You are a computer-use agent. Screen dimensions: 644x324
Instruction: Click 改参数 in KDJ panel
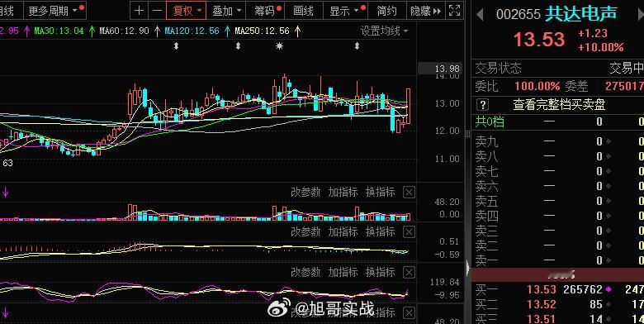click(305, 272)
